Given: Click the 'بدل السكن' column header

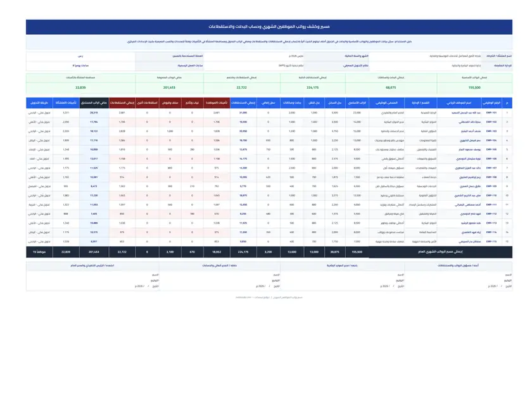Looking at the screenshot, I should pyautogui.click(x=335, y=103).
